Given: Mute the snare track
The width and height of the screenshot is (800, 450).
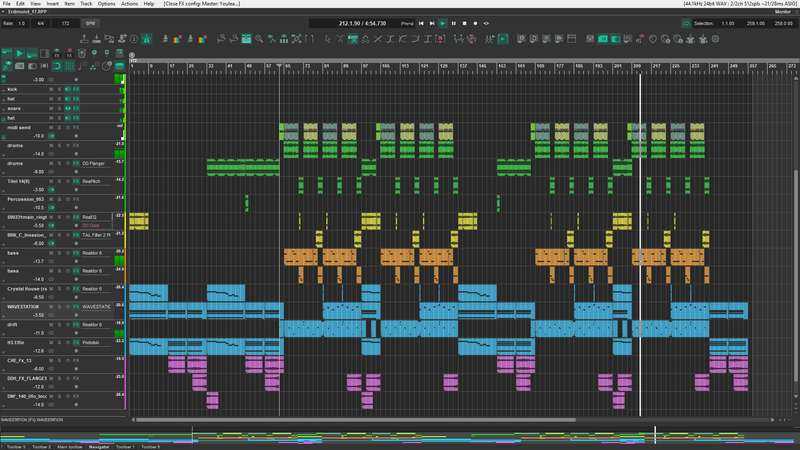Looking at the screenshot, I should 51,108.
